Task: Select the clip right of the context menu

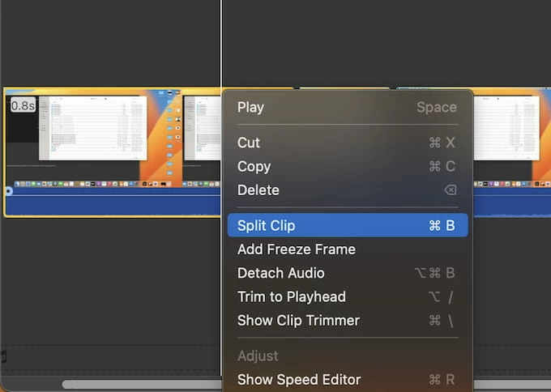Action: pyautogui.click(x=510, y=138)
